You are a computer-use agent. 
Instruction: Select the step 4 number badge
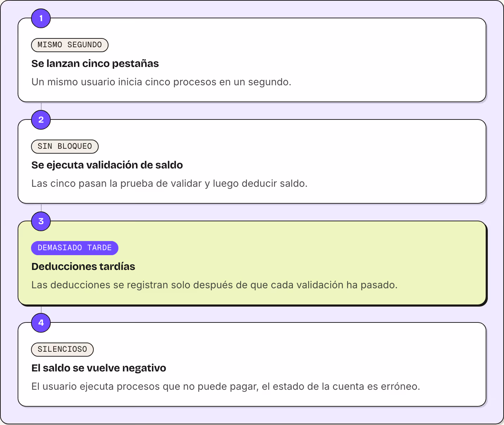[41, 323]
